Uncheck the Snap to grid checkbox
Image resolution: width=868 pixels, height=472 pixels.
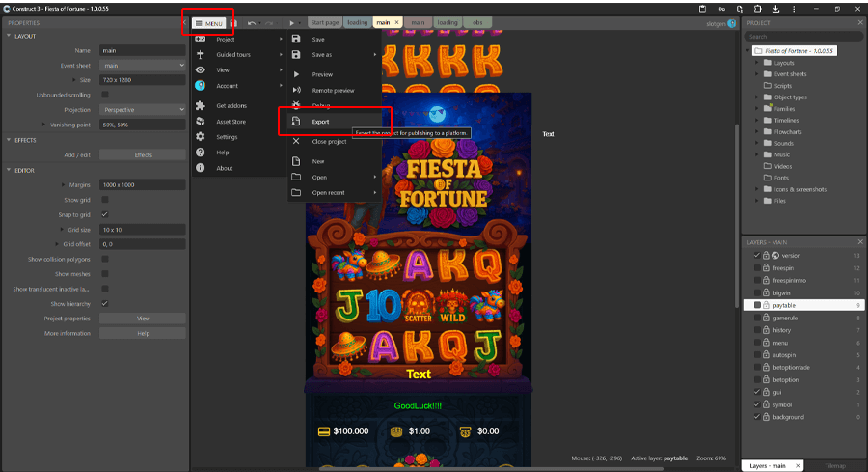click(x=104, y=214)
